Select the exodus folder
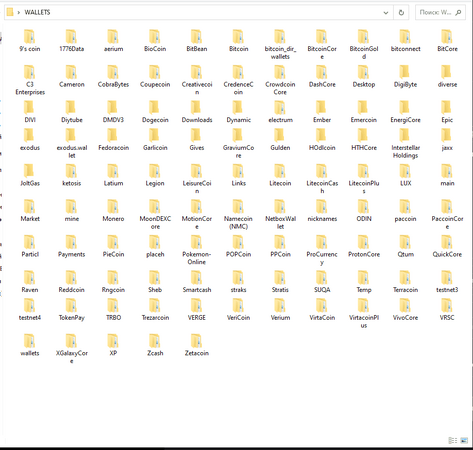Image resolution: width=473 pixels, height=450 pixels. pos(30,140)
